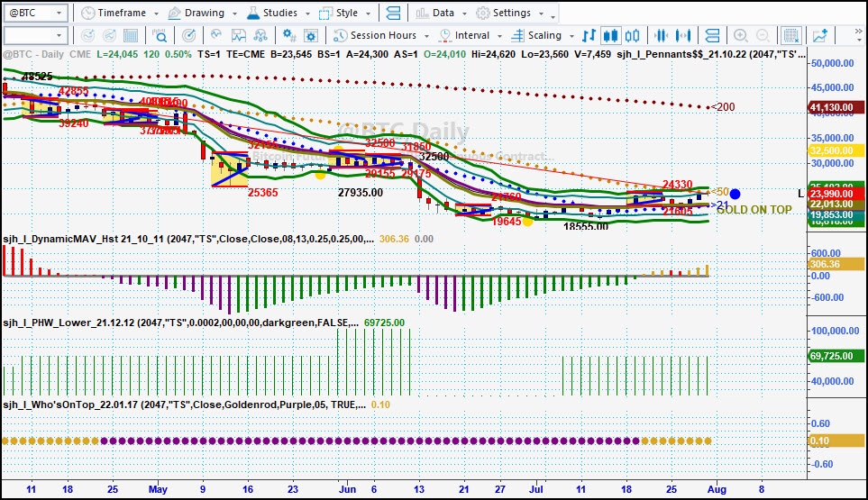This screenshot has width=868, height=500.
Task: Open top toolbar options arrow after Settings
Action: pyautogui.click(x=553, y=15)
